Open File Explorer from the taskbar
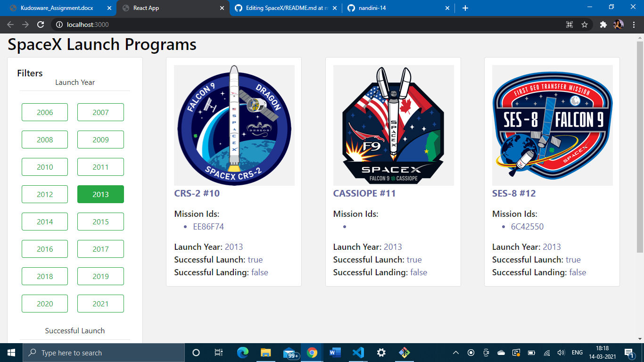644x362 pixels. [x=266, y=353]
